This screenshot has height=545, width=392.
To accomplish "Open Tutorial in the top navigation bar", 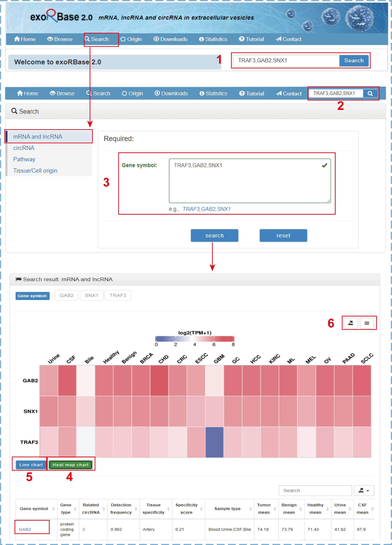I will [x=251, y=39].
